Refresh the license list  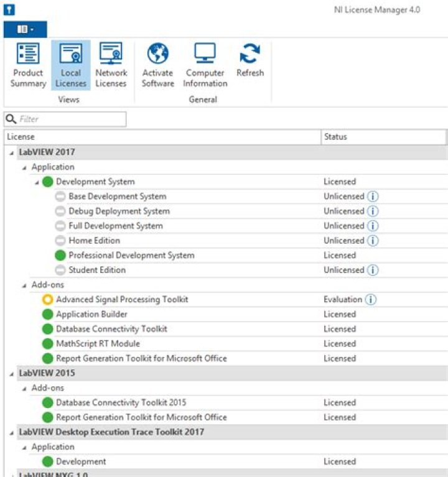click(x=250, y=60)
